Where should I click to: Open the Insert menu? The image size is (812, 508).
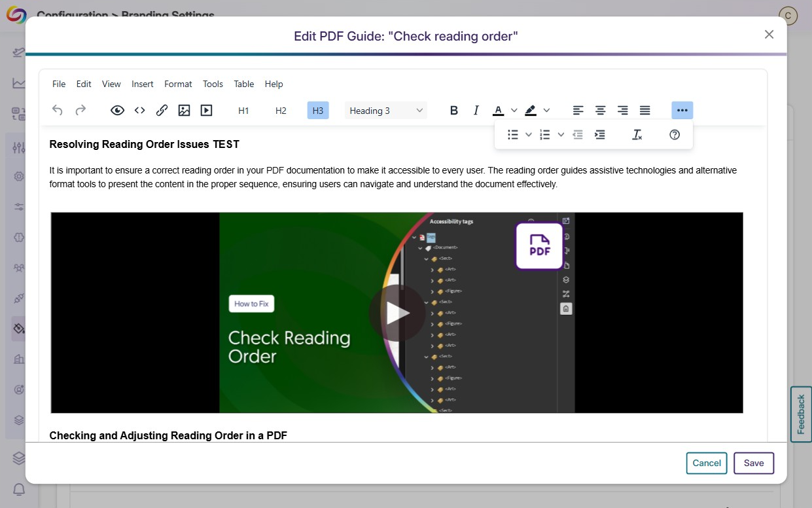[x=143, y=84]
